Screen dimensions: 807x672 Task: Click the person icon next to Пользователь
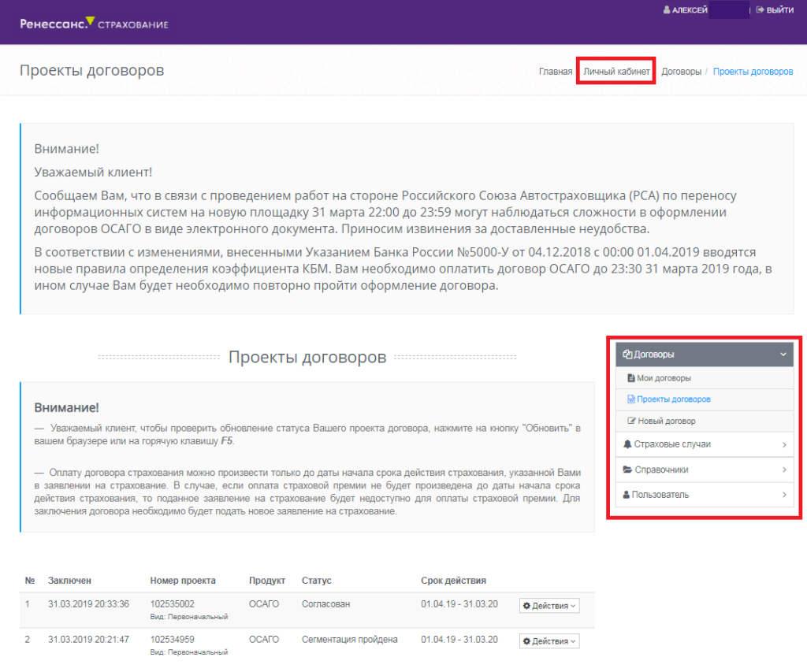tap(627, 495)
